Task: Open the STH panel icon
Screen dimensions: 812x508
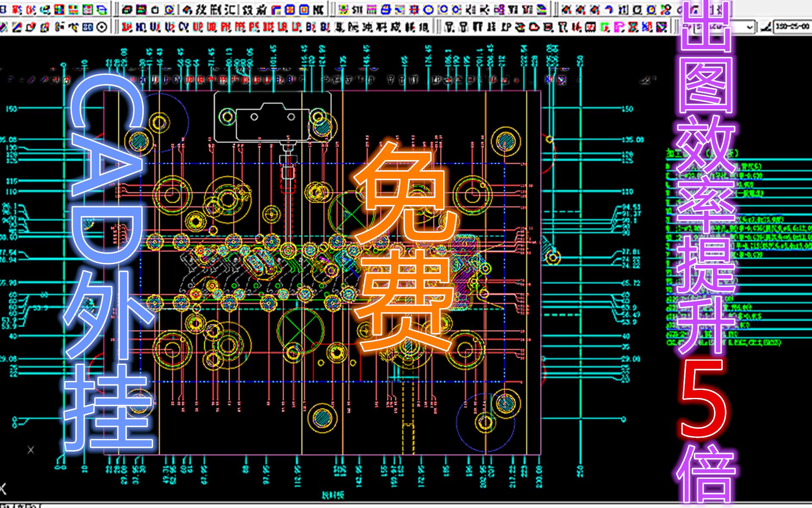Action: 357,8
